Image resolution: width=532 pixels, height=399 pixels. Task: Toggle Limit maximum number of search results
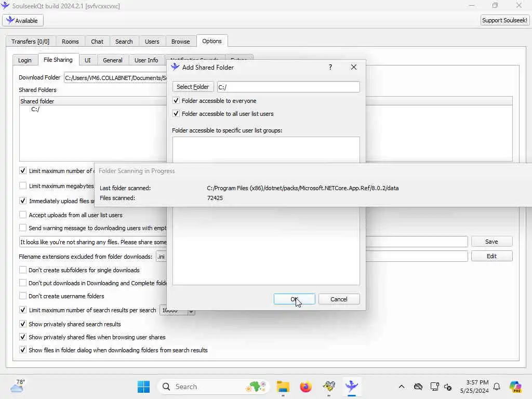(23, 310)
